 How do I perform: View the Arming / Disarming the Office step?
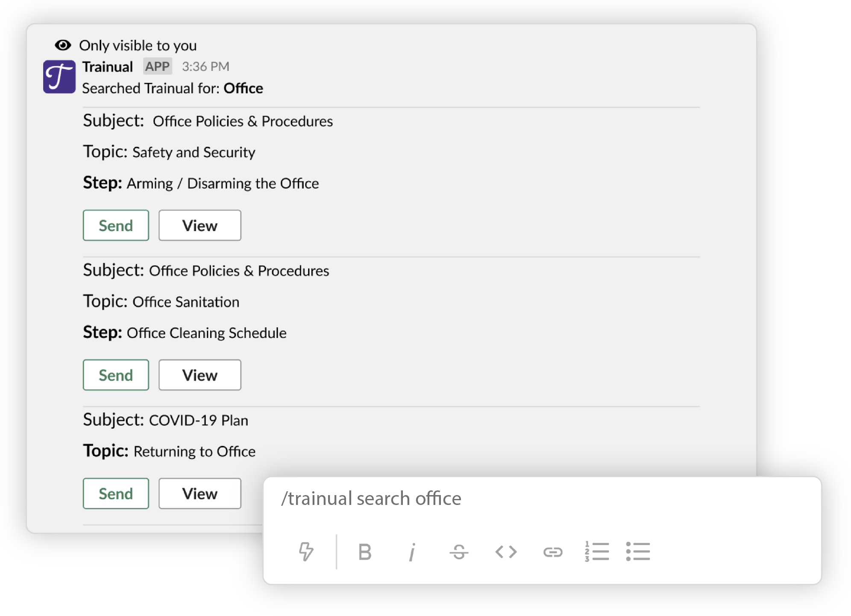(200, 225)
